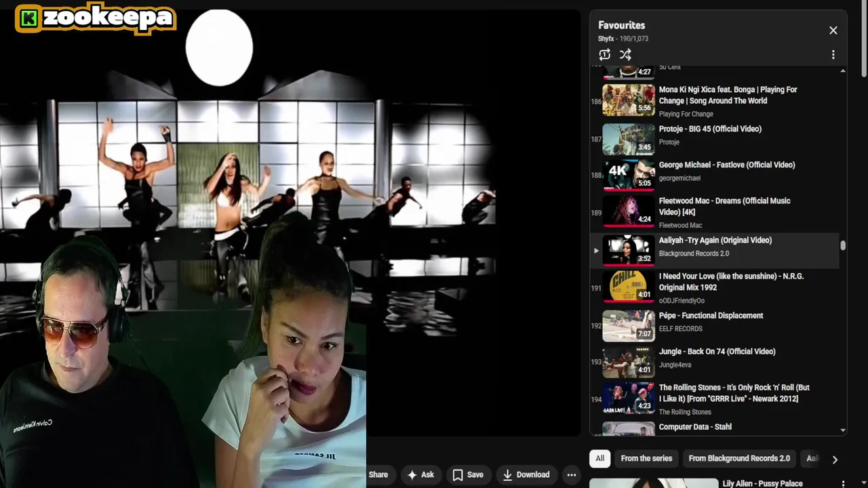Open Fleetwood Mac Dreams thumbnail
The height and width of the screenshot is (488, 868).
(x=629, y=211)
